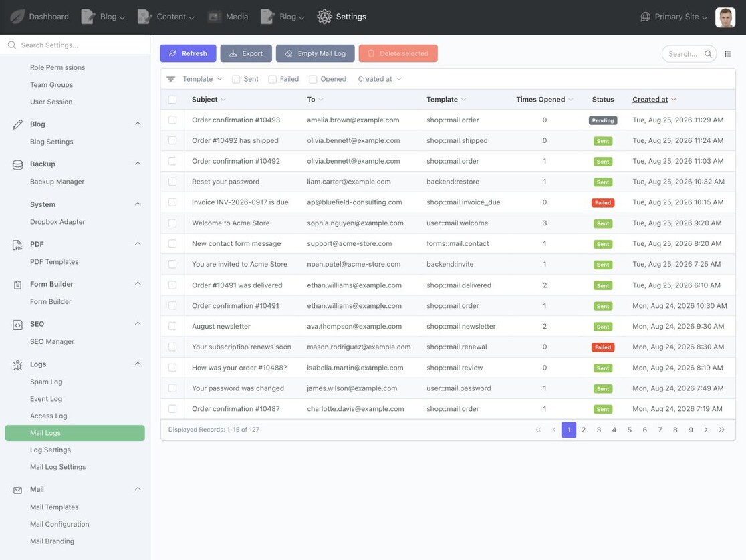Click the next page arrow in pagination

(706, 430)
